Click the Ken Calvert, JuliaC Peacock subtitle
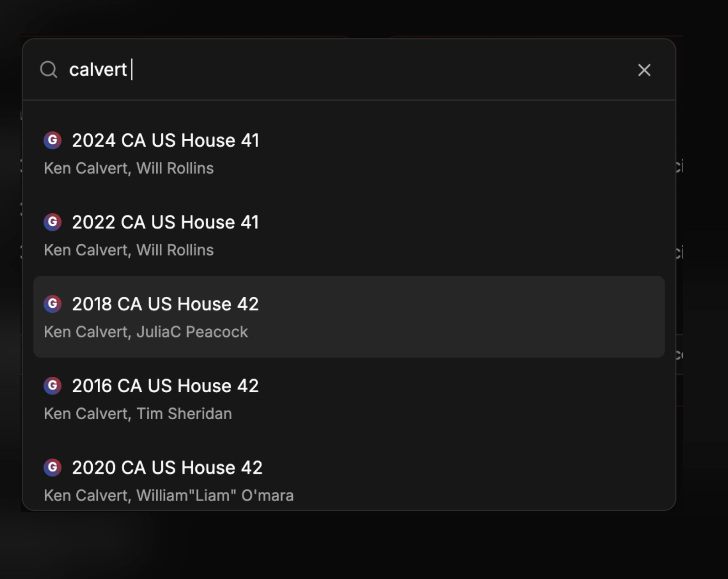 click(146, 332)
